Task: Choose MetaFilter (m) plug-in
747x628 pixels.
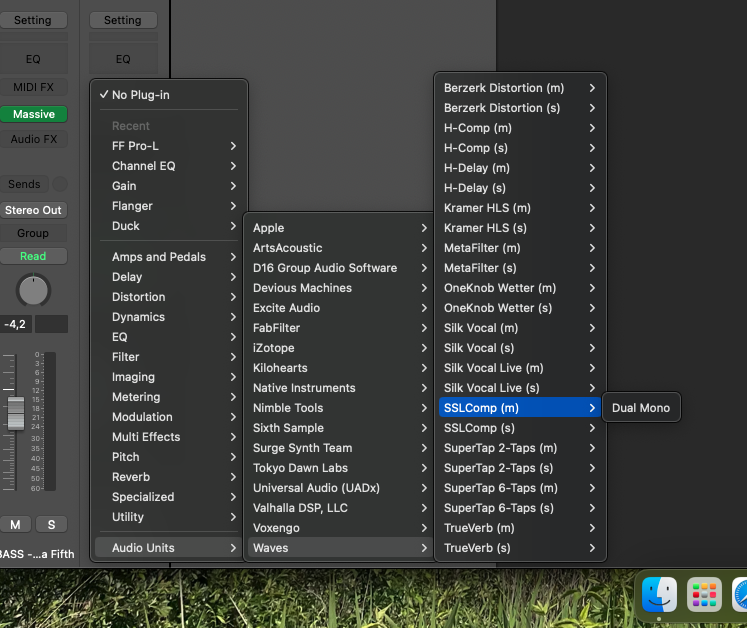Action: click(520, 248)
